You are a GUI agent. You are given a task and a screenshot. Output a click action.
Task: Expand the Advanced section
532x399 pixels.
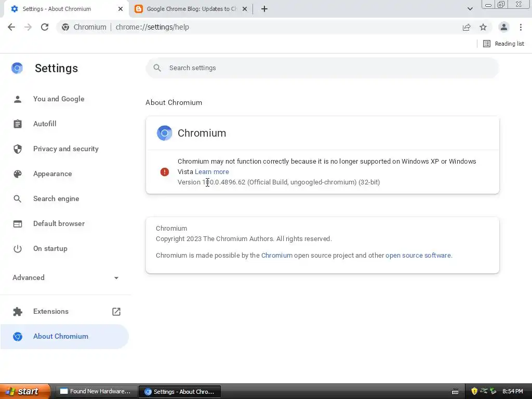[65, 277]
